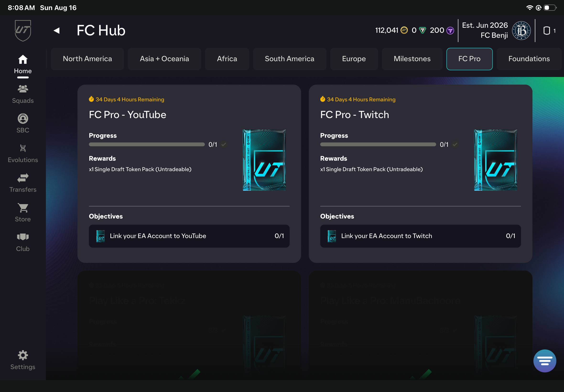
Task: Tap the FC Pro - YouTube progress bar
Action: pyautogui.click(x=147, y=144)
